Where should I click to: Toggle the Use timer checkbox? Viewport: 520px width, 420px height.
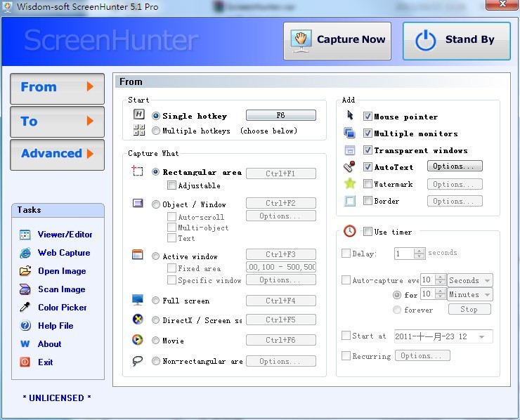368,232
